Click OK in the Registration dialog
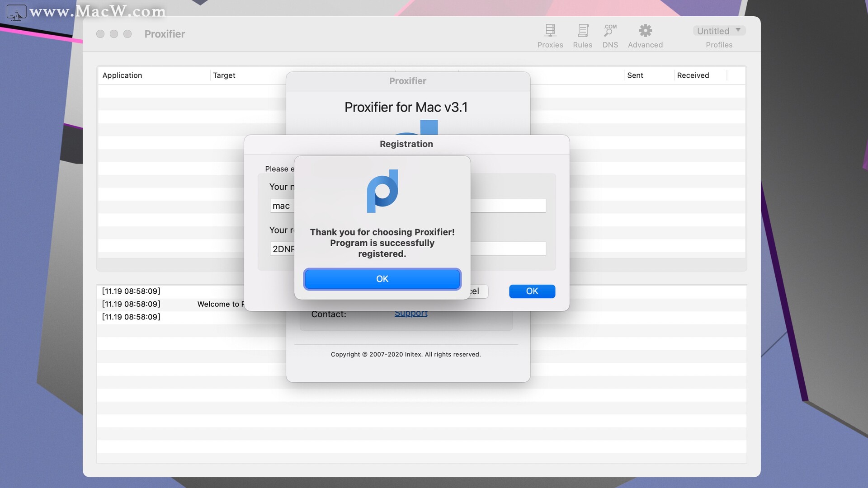Image resolution: width=868 pixels, height=488 pixels. [x=532, y=291]
